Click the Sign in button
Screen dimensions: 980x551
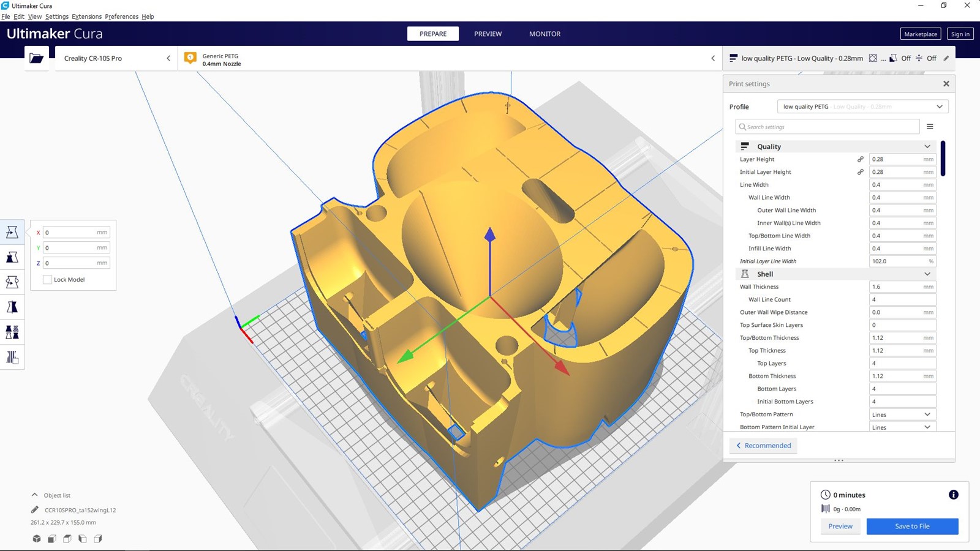tap(960, 34)
